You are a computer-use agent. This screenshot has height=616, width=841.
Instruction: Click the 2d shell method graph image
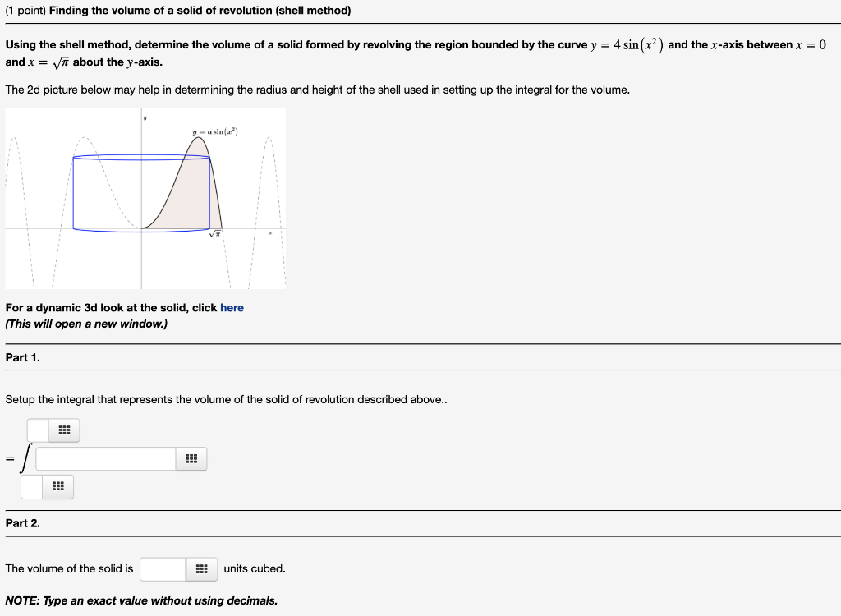pos(145,197)
